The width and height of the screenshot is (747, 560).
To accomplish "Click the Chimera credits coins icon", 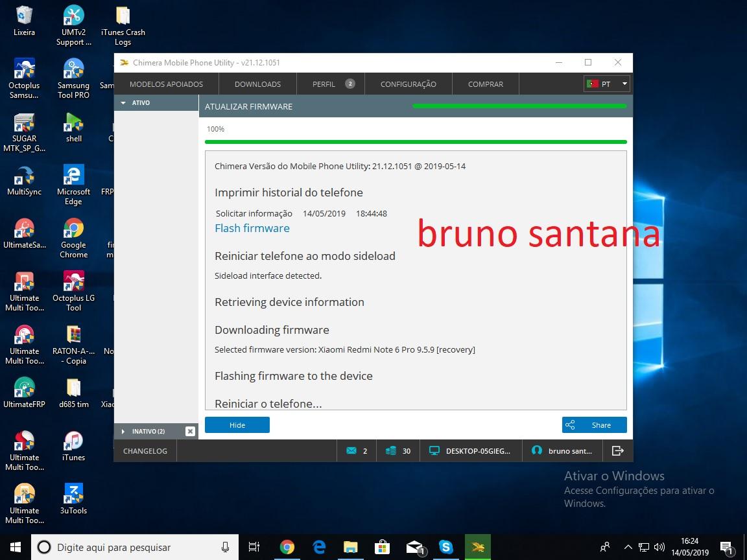I will click(390, 450).
